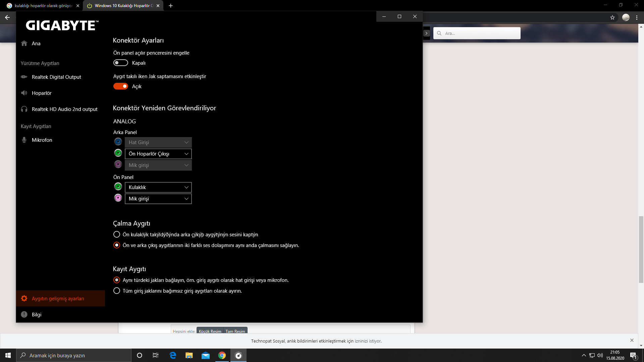Expand the front panel Mik girişi dropdown
This screenshot has height=362, width=644.
(158, 199)
